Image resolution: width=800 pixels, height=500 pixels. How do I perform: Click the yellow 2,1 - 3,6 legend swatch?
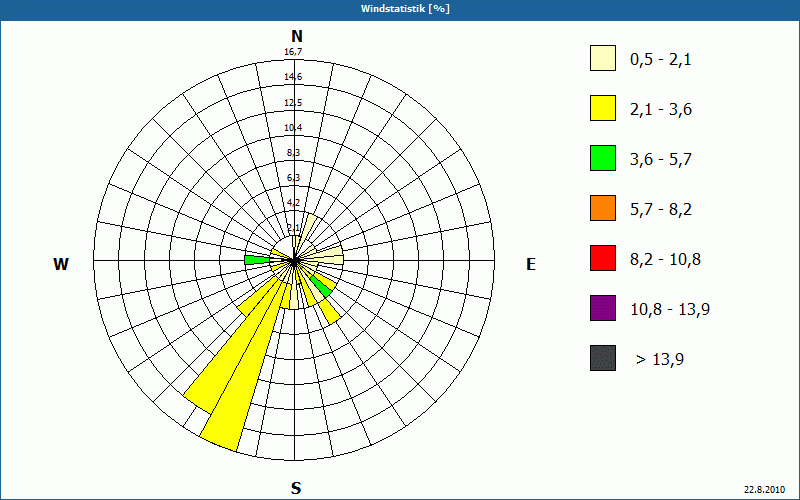click(603, 108)
